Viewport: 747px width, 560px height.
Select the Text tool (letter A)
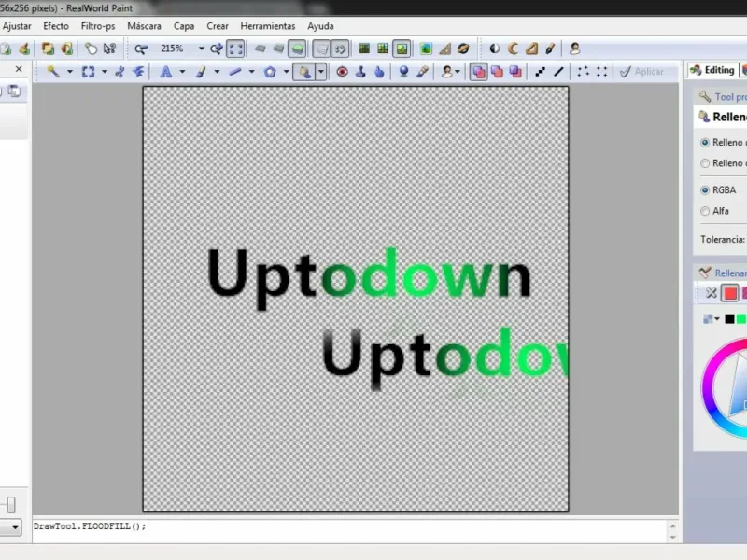(165, 72)
